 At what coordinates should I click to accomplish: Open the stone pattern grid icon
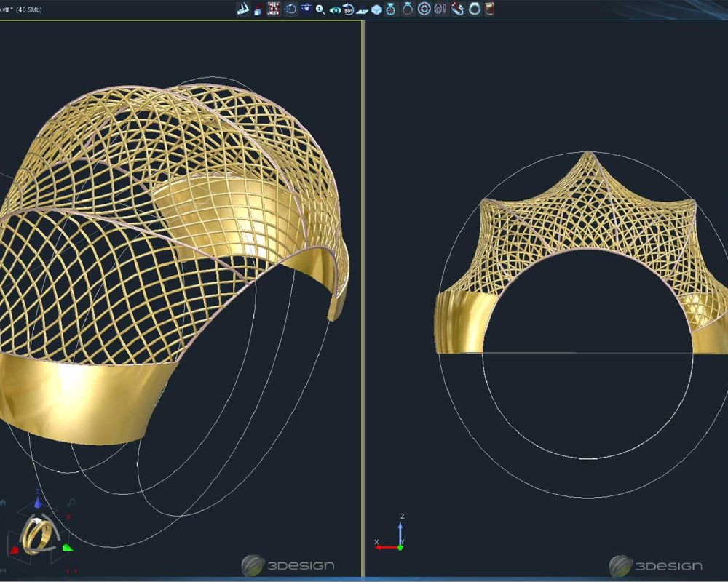[x=273, y=9]
